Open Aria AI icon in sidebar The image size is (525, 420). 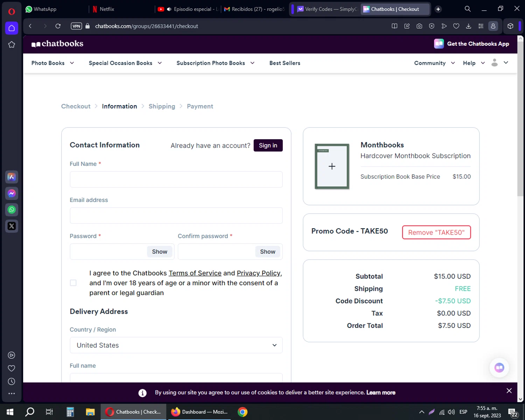coord(12,177)
